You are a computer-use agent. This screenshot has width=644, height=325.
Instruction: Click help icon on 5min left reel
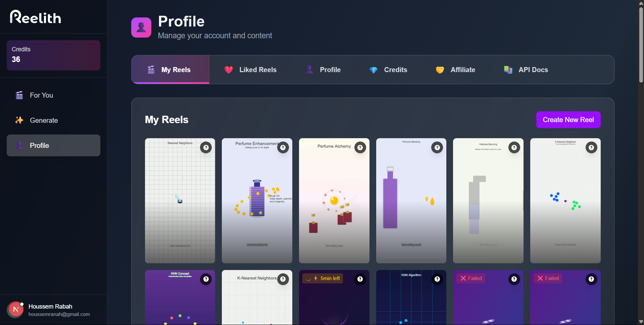360,279
